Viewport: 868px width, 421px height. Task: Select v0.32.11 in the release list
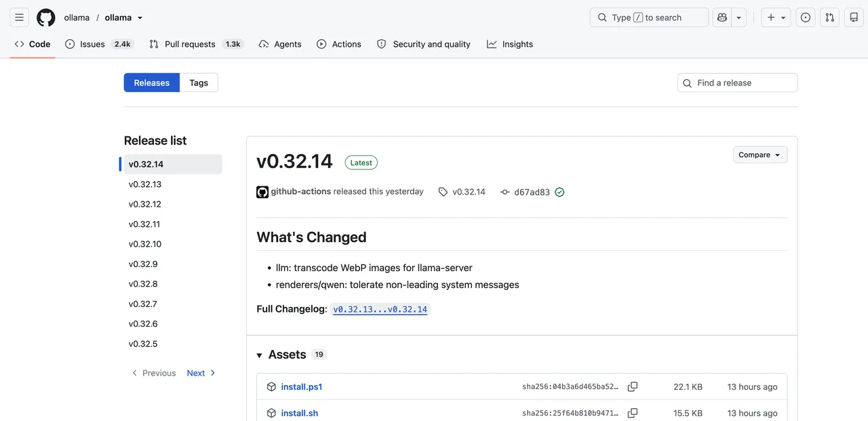(x=172, y=224)
